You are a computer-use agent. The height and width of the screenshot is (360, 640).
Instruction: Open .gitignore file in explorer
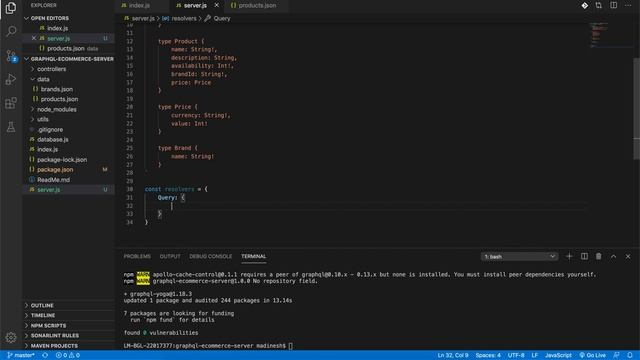click(50, 129)
